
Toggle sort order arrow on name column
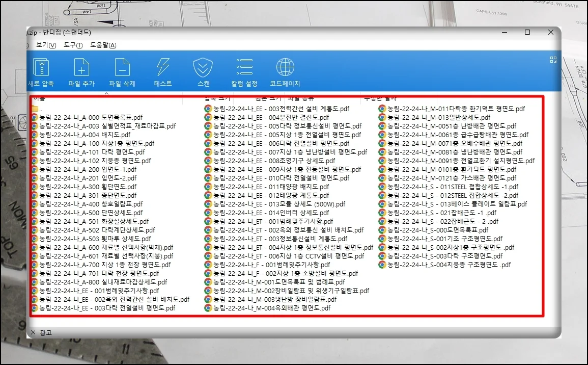click(106, 94)
